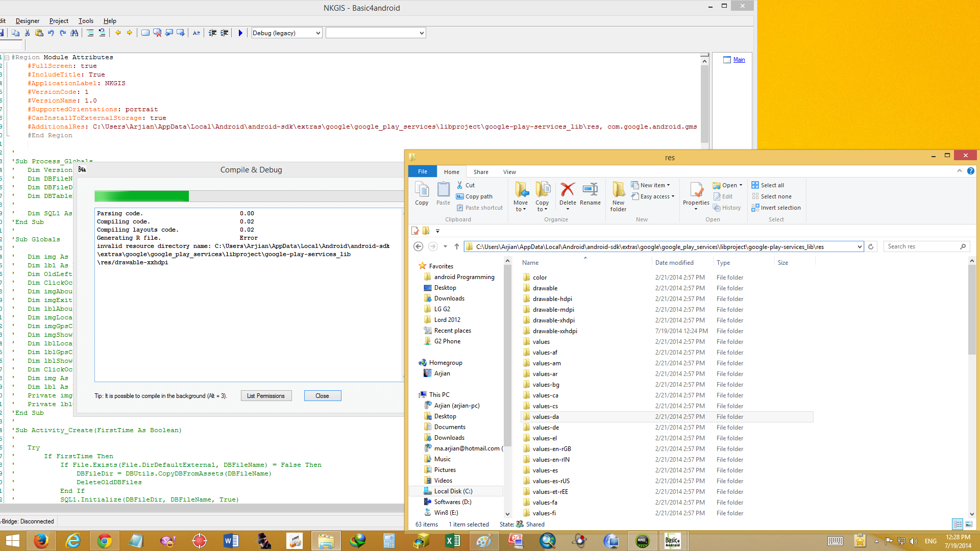Click the List Permissions button
Viewport: 980px width, 551px height.
(266, 396)
